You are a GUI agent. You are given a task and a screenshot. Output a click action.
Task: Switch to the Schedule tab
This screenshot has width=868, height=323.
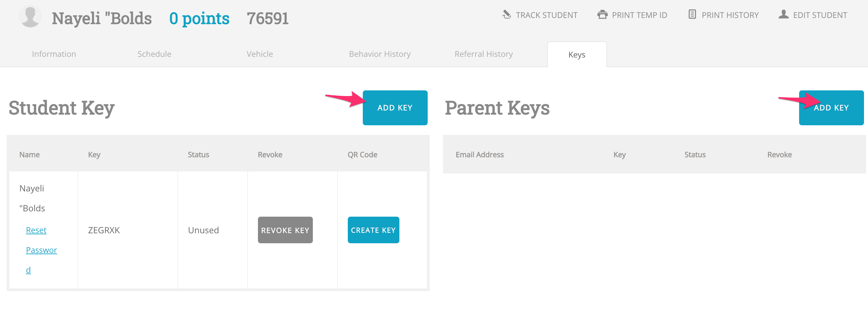tap(154, 54)
